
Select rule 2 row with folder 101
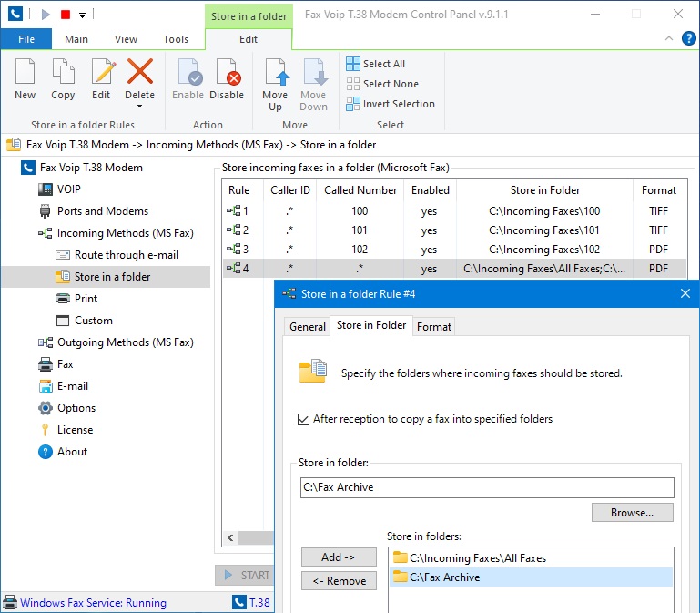click(454, 230)
